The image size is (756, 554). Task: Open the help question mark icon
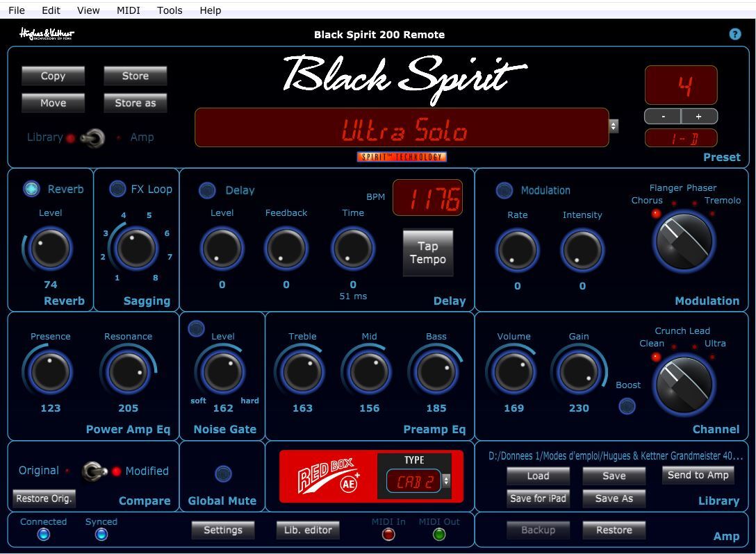pos(734,34)
